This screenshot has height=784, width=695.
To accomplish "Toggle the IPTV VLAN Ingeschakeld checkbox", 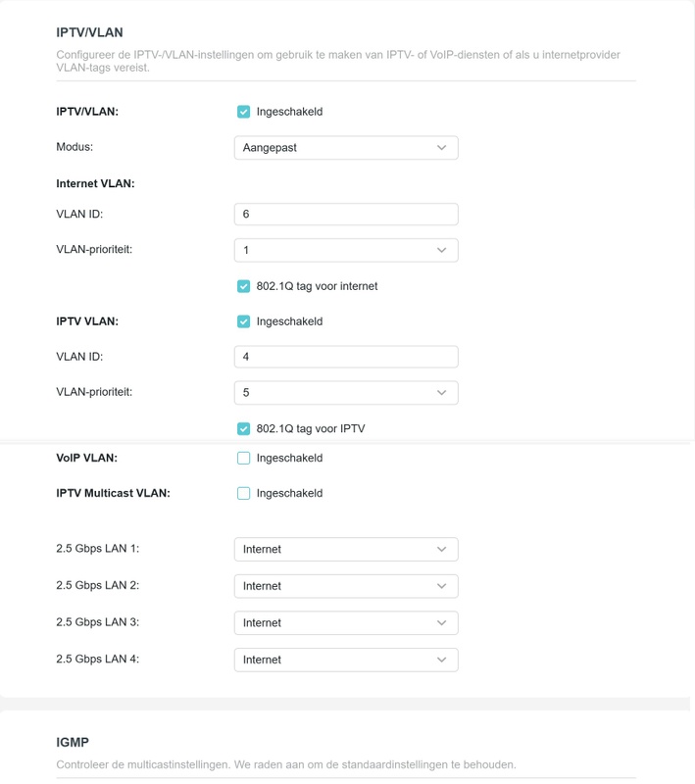I will click(244, 321).
